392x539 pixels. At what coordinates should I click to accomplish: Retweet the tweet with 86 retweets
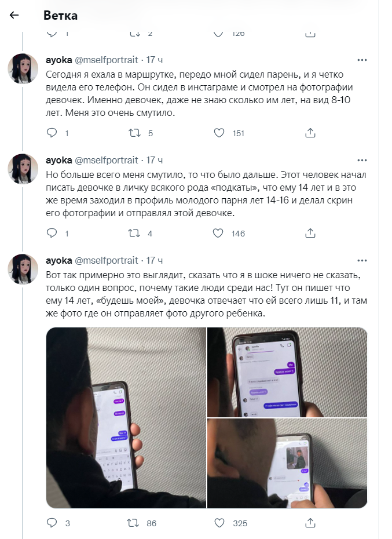click(x=133, y=523)
